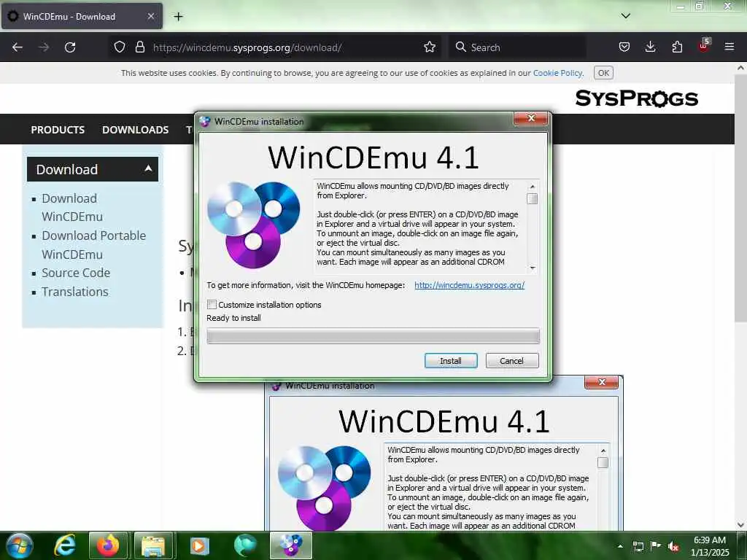The height and width of the screenshot is (560, 747).
Task: Dismiss cookie notice with OK
Action: pos(603,73)
